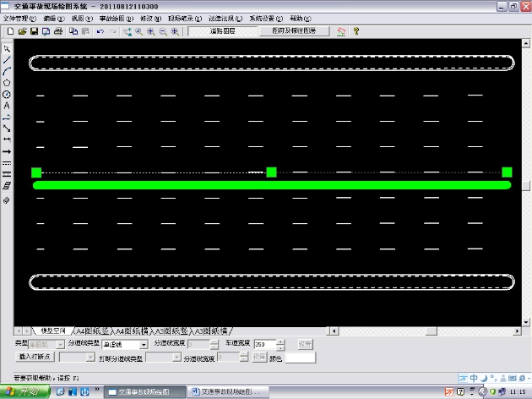Switch to the A3图纸横 tab

[211, 331]
